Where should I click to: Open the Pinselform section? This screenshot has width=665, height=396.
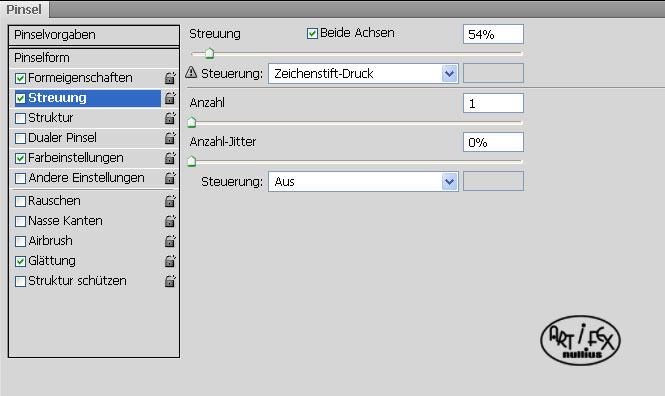(x=94, y=58)
